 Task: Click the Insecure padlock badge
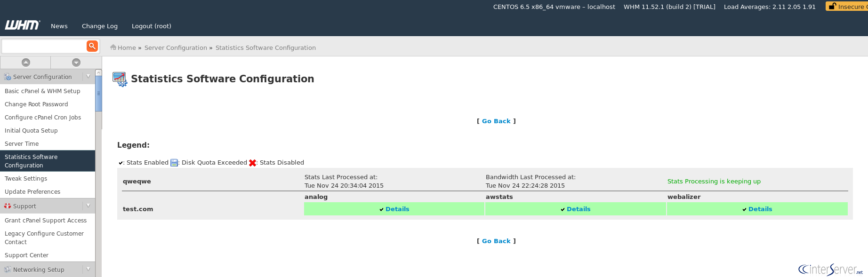pyautogui.click(x=847, y=7)
